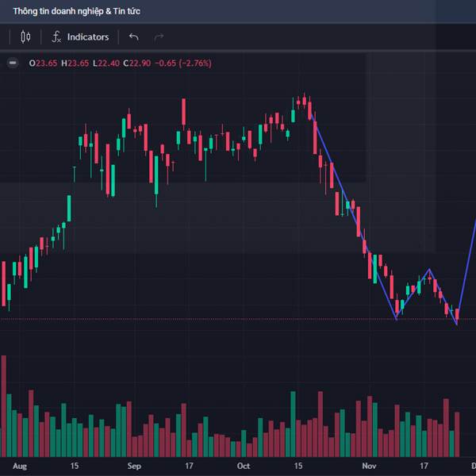Collapse the chart legend with minus toggle

coord(13,63)
